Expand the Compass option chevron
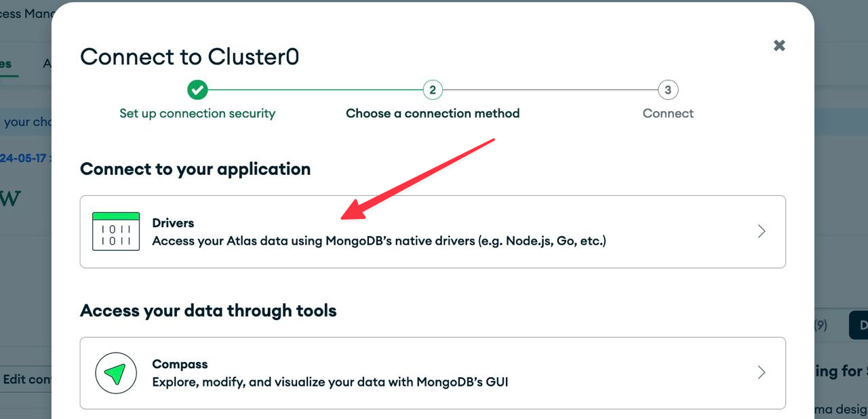 762,373
